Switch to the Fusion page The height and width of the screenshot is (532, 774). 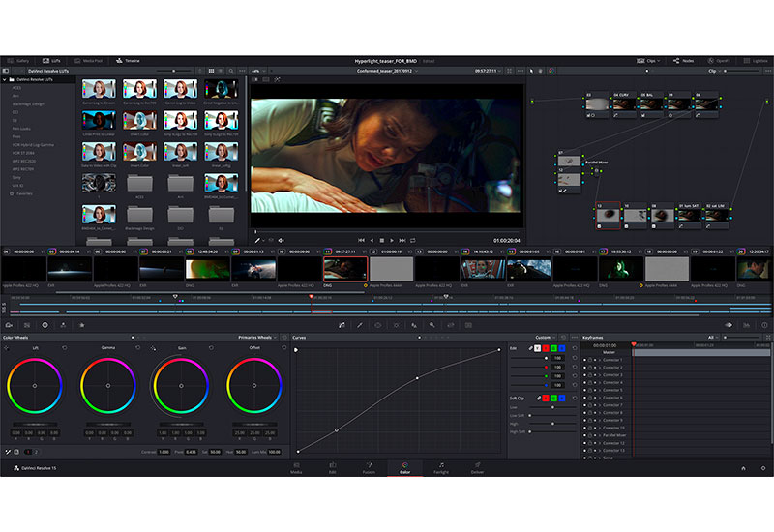[x=369, y=468]
